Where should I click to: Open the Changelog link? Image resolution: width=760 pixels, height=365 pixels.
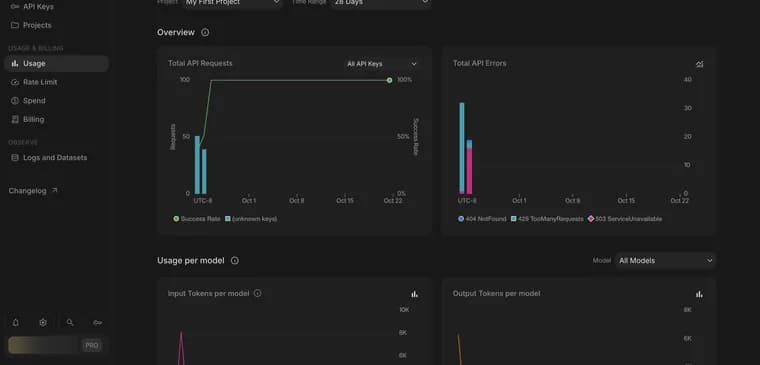click(x=33, y=191)
